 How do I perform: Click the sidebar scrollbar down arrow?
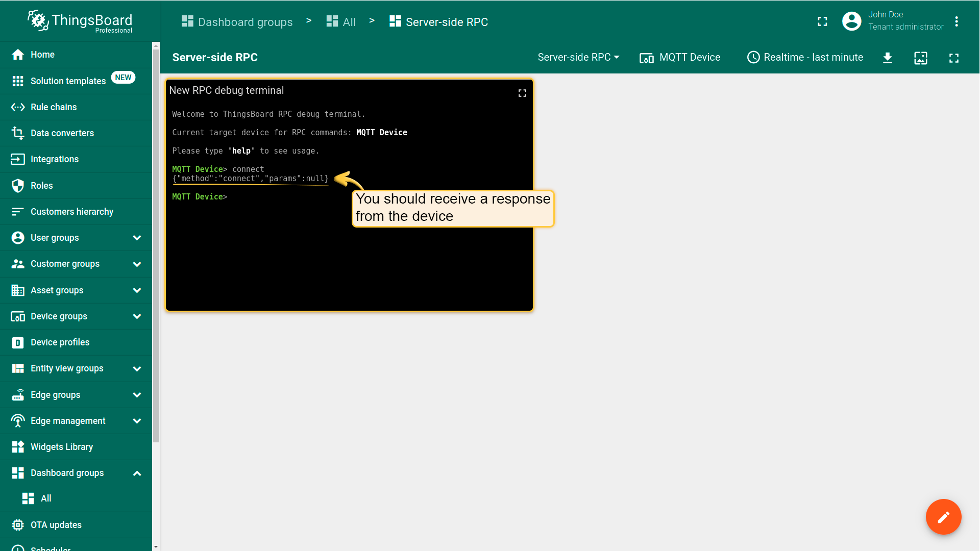point(156,547)
